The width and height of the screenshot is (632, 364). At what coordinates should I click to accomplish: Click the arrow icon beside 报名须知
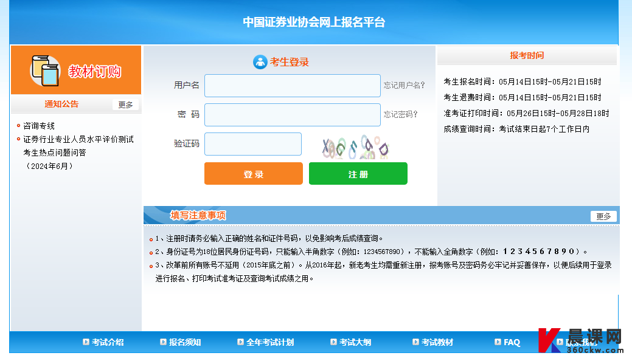(x=163, y=342)
